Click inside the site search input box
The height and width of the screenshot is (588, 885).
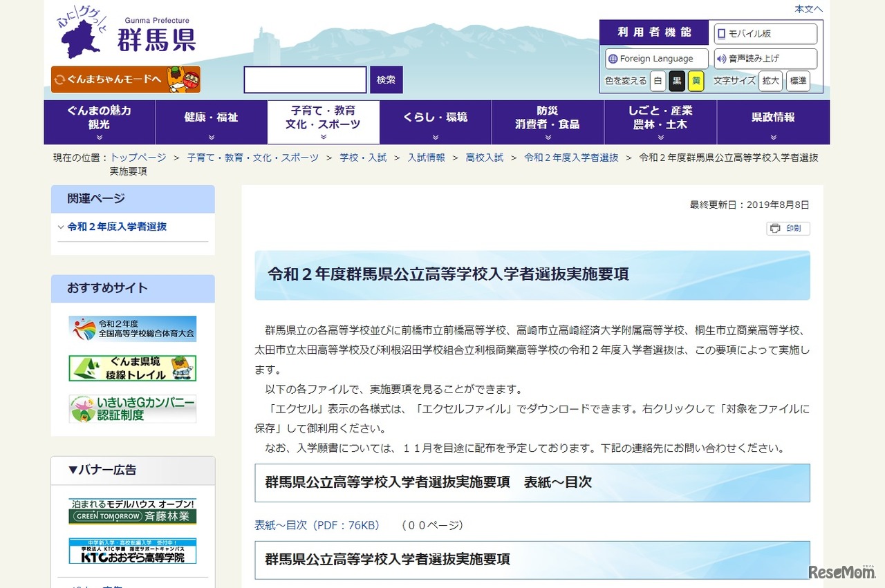tap(304, 79)
